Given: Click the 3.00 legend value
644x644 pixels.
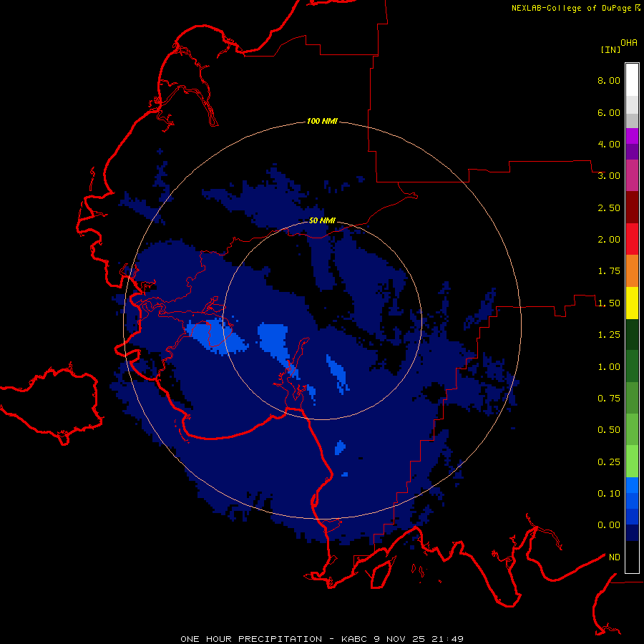Looking at the screenshot, I should click(609, 176).
